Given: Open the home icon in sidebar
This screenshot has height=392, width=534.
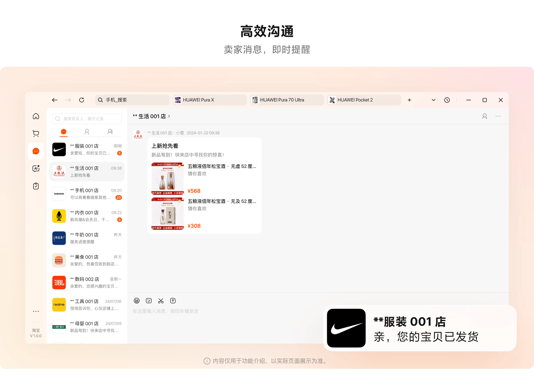Looking at the screenshot, I should 36,116.
